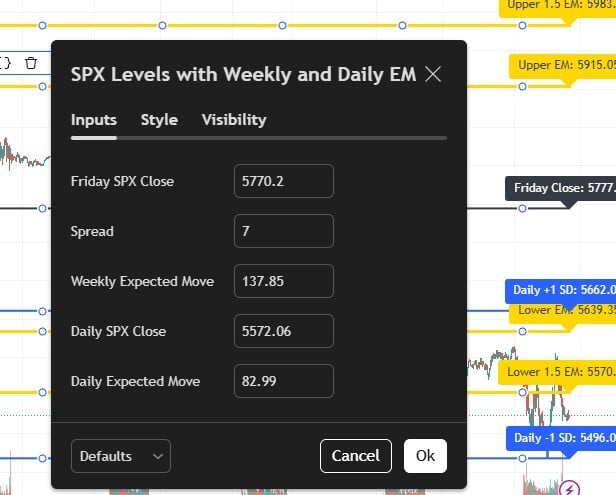Click the Spread input field

(x=283, y=231)
